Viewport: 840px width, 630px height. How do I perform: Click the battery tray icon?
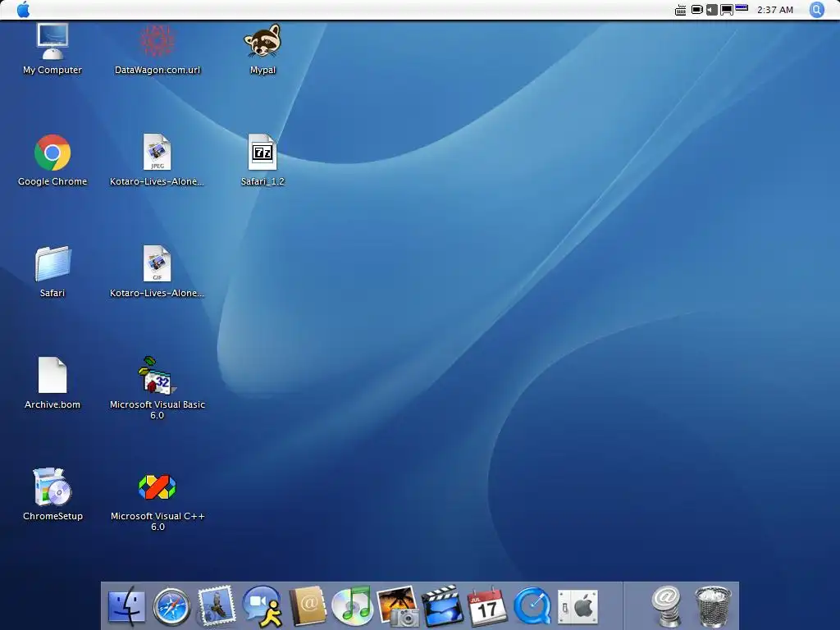(697, 10)
